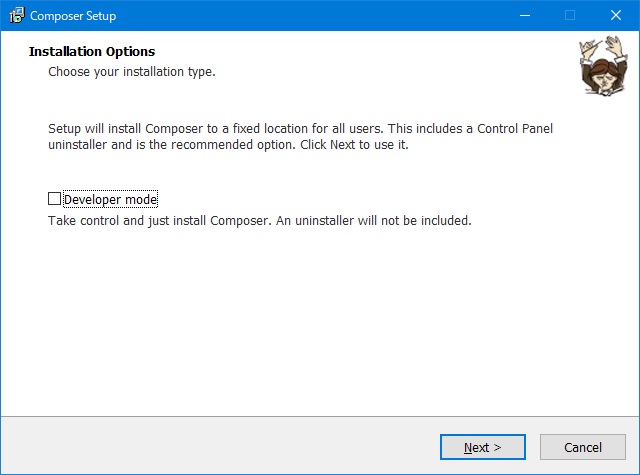640x475 pixels.
Task: Click the 'Setup will install Composer' paragraph
Action: coord(300,137)
